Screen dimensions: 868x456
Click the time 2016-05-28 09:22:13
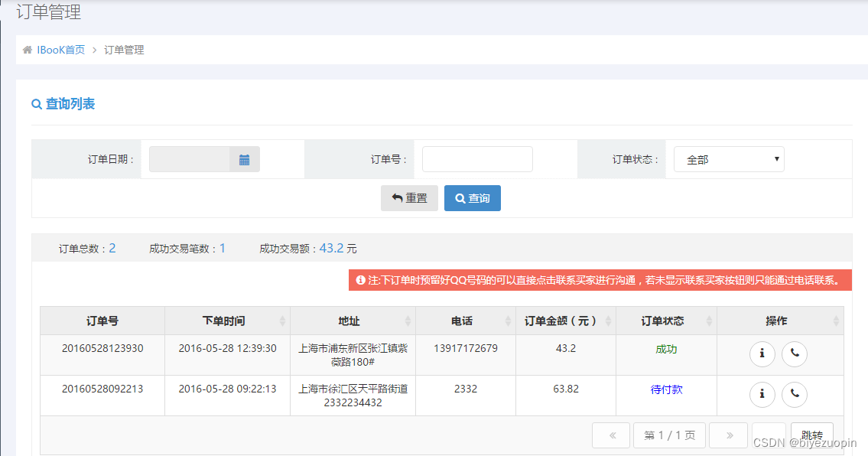pyautogui.click(x=228, y=389)
